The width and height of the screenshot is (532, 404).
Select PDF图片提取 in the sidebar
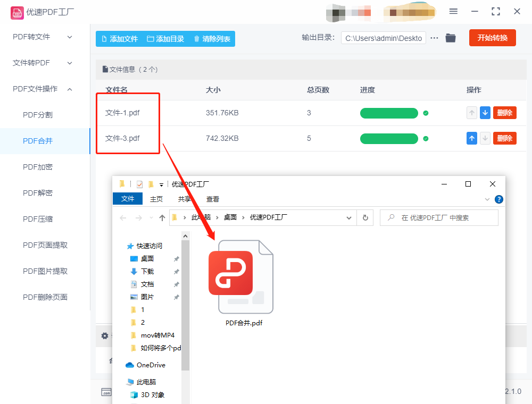45,271
